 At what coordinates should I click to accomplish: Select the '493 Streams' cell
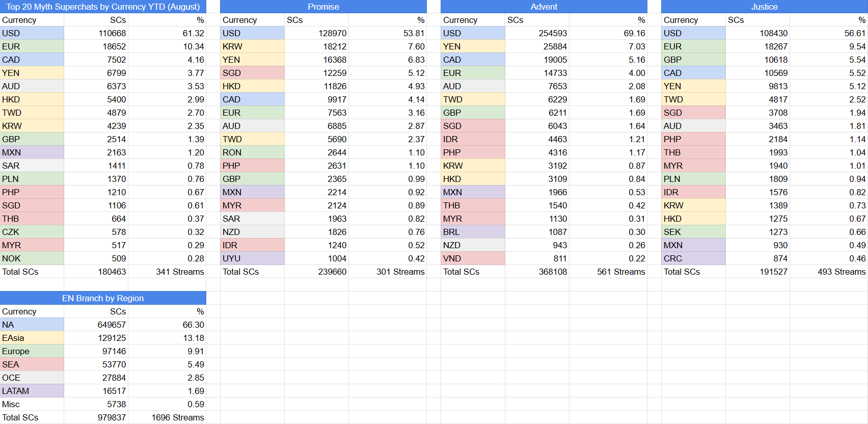tap(829, 272)
